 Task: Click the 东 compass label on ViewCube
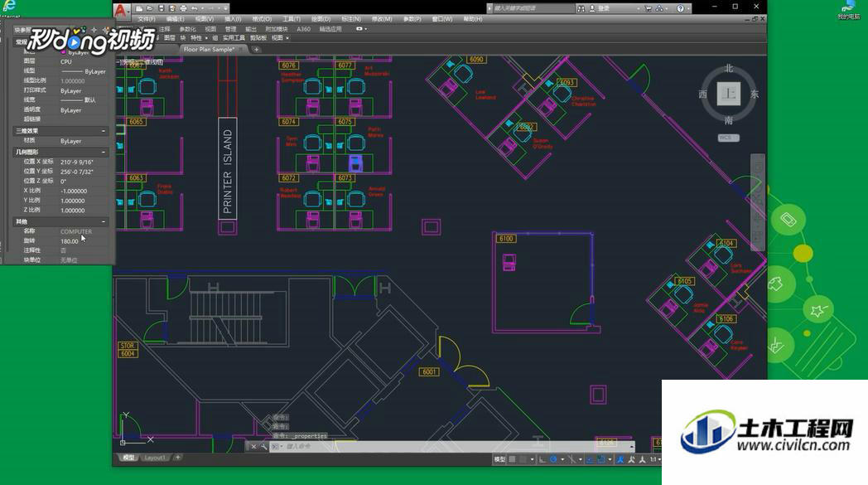click(755, 95)
